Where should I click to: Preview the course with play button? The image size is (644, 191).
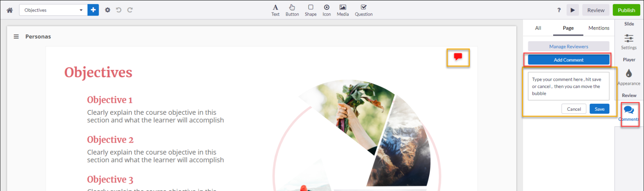coord(573,10)
